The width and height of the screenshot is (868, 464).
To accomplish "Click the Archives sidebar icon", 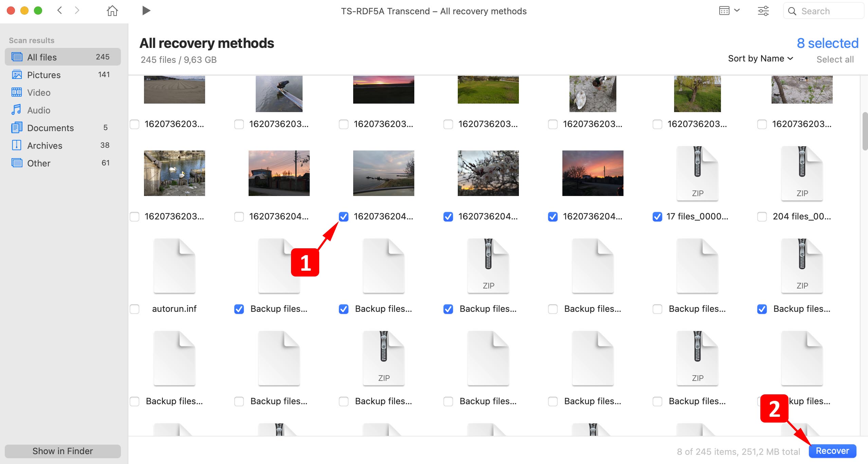I will [17, 145].
